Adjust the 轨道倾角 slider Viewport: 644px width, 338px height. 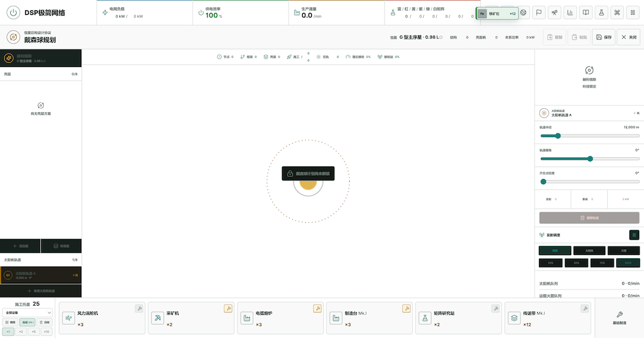pos(589,158)
